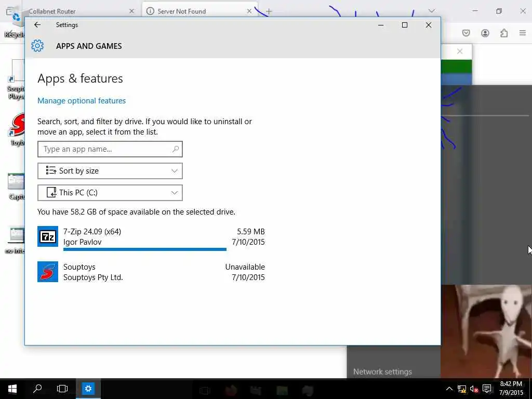
Task: Click the creature thumbnail image
Action: tap(486, 331)
